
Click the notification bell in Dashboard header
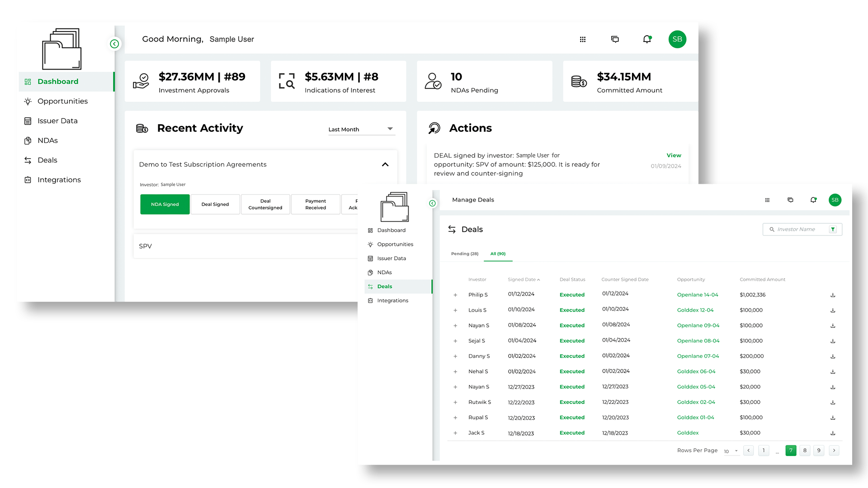pyautogui.click(x=647, y=39)
